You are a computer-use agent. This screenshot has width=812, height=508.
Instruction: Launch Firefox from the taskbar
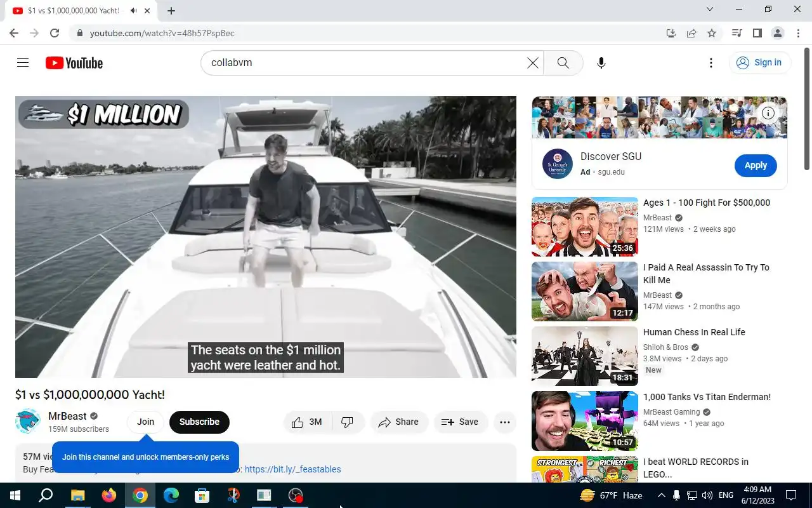coord(109,495)
